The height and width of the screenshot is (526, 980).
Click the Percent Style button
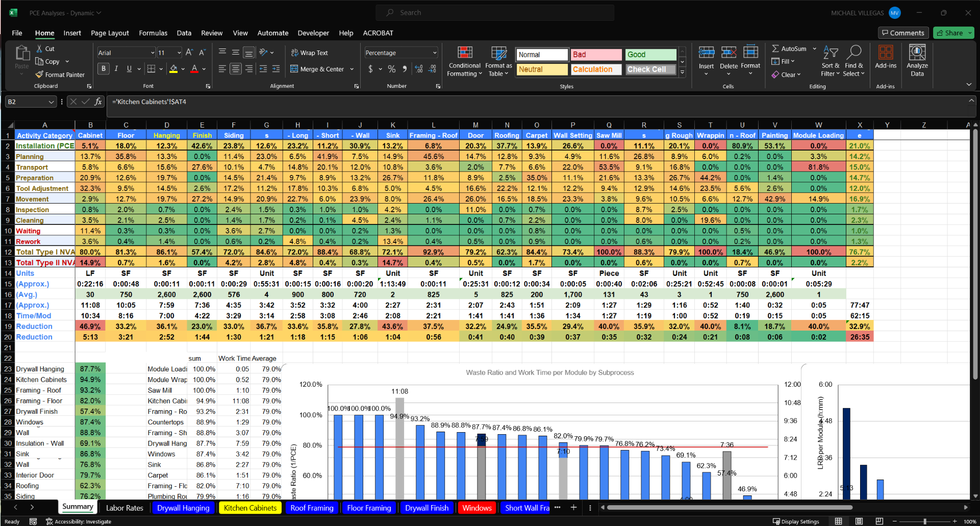point(392,69)
